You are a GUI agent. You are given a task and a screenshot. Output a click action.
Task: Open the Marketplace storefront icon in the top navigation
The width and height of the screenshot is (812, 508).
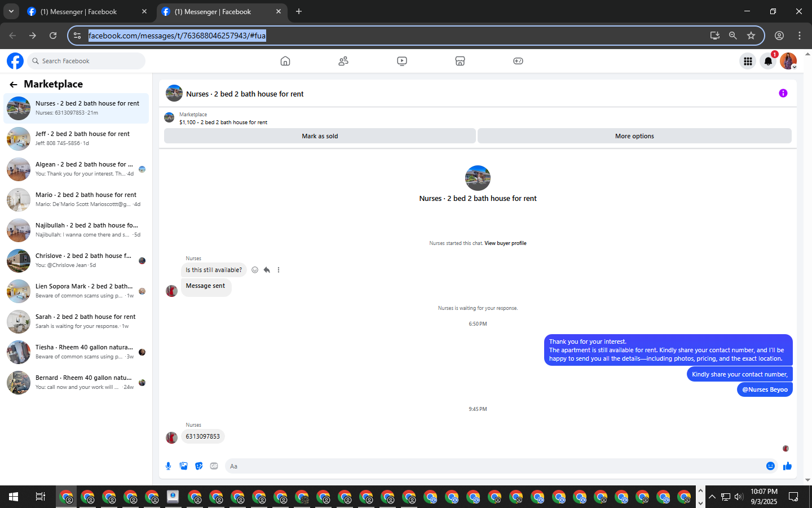pyautogui.click(x=460, y=61)
